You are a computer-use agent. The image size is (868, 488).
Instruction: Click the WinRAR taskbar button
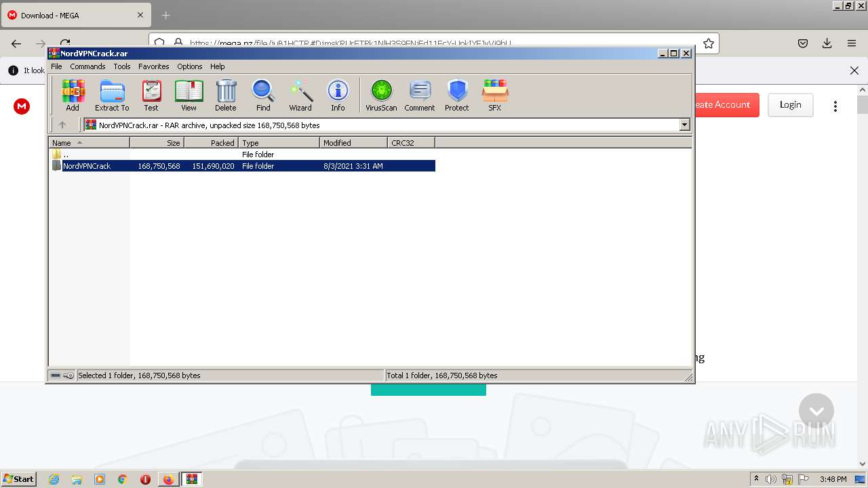pyautogui.click(x=192, y=479)
